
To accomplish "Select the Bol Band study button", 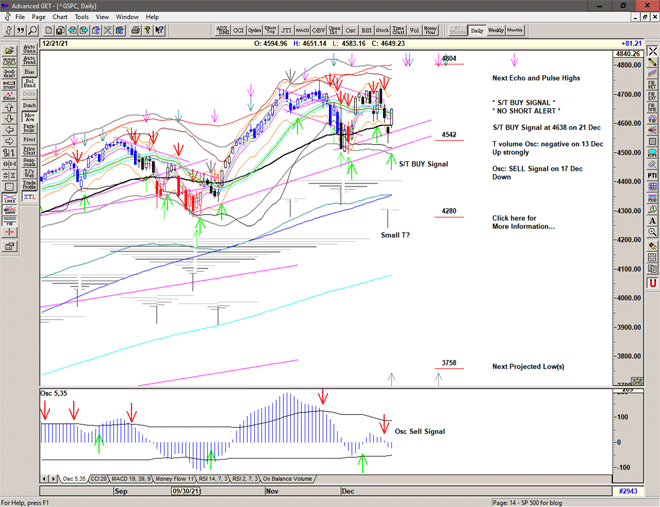I will point(29,81).
